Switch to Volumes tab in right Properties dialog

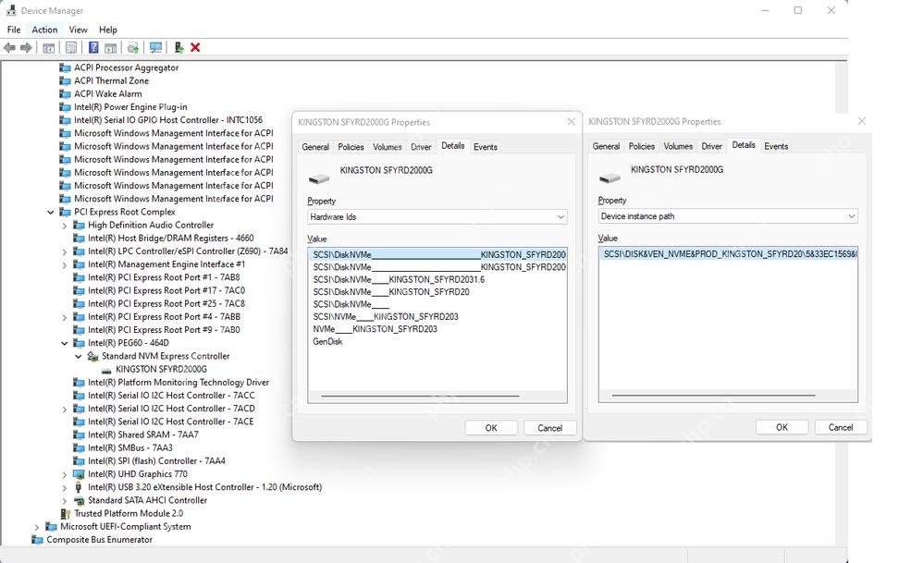tap(678, 146)
